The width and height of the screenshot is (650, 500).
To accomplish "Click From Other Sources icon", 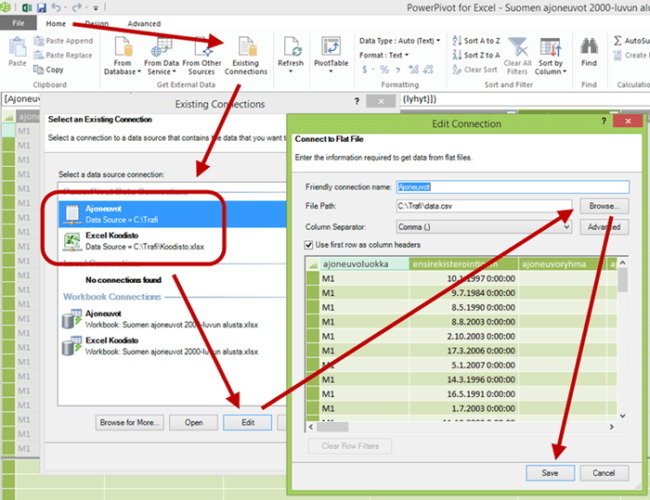I will (x=201, y=56).
